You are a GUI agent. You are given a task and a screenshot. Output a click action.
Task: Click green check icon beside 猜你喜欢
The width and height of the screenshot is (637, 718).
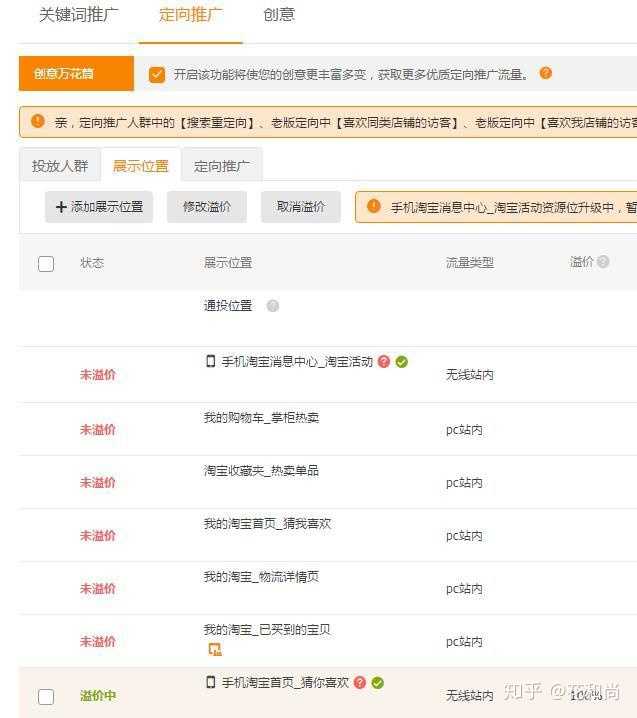tap(378, 683)
